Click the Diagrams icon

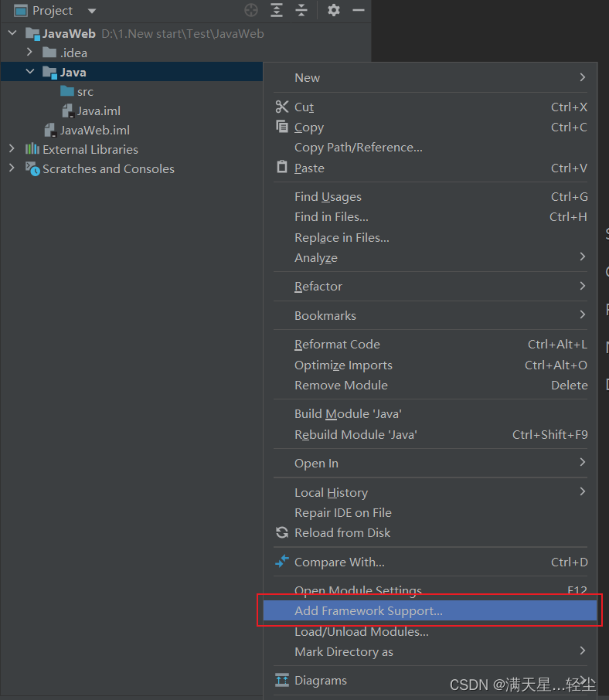(282, 680)
